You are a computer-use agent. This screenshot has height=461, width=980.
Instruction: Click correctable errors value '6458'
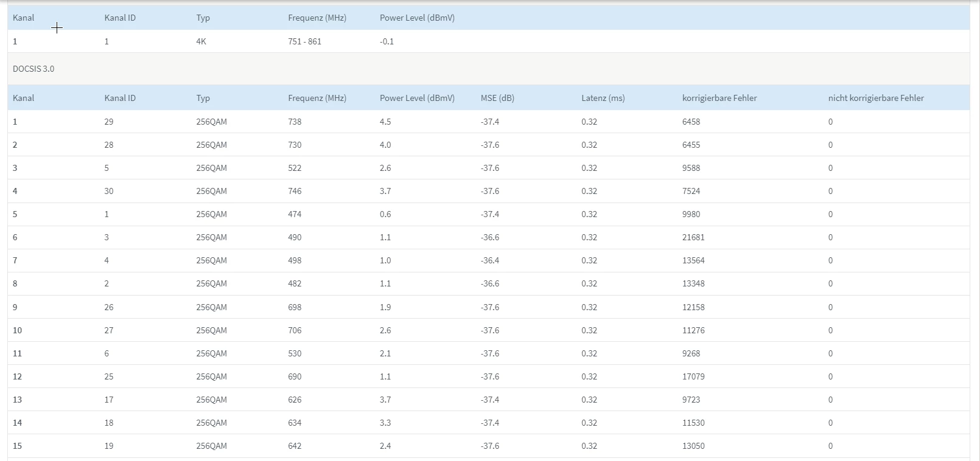click(691, 122)
